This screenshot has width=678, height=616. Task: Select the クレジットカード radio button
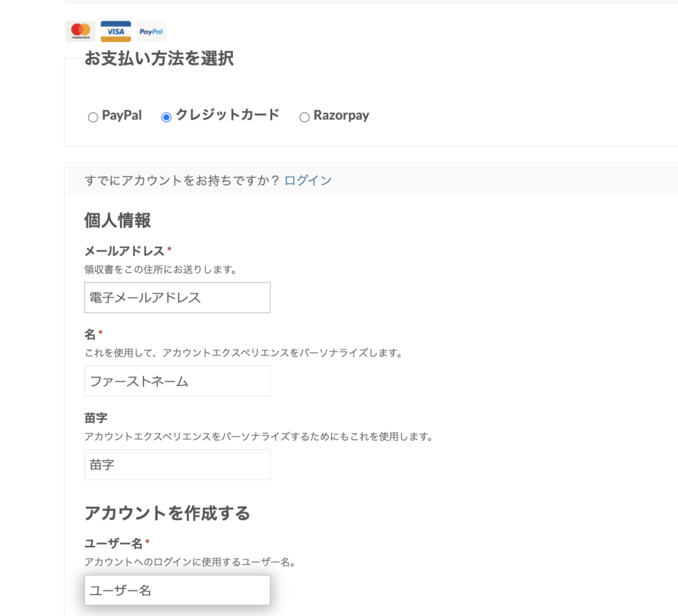pos(166,117)
